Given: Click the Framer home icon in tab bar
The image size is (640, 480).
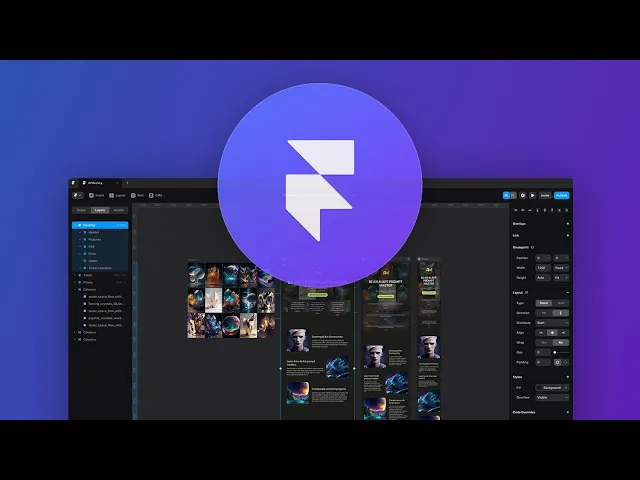Looking at the screenshot, I should point(73,183).
